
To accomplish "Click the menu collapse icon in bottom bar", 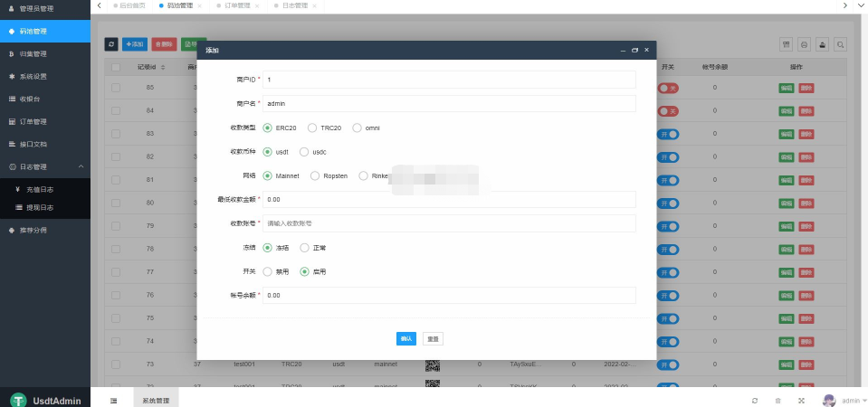I will tap(113, 400).
